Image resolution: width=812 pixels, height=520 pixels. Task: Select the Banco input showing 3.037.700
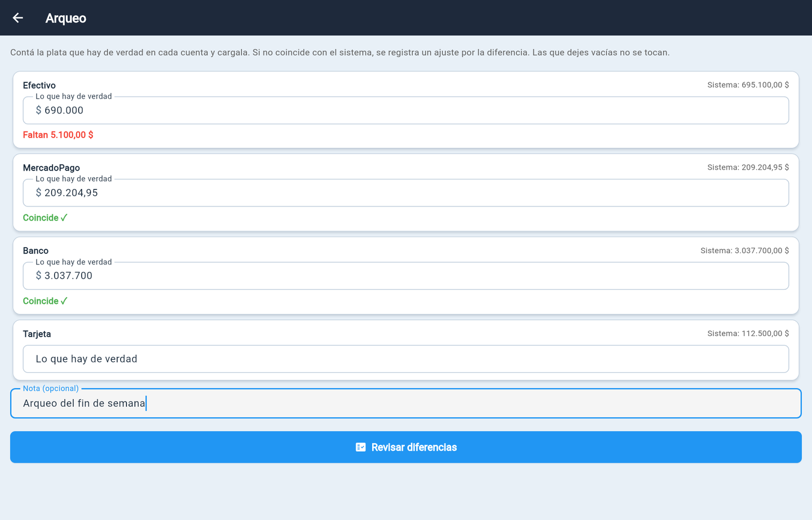click(406, 276)
